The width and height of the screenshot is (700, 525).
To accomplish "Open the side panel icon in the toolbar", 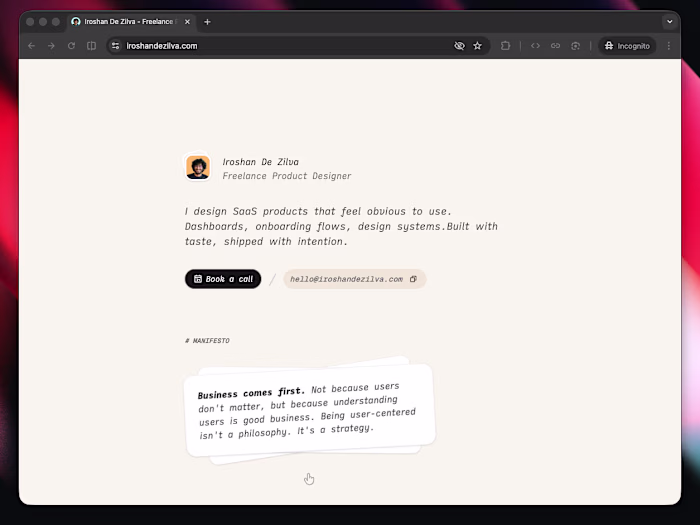I will pyautogui.click(x=92, y=46).
